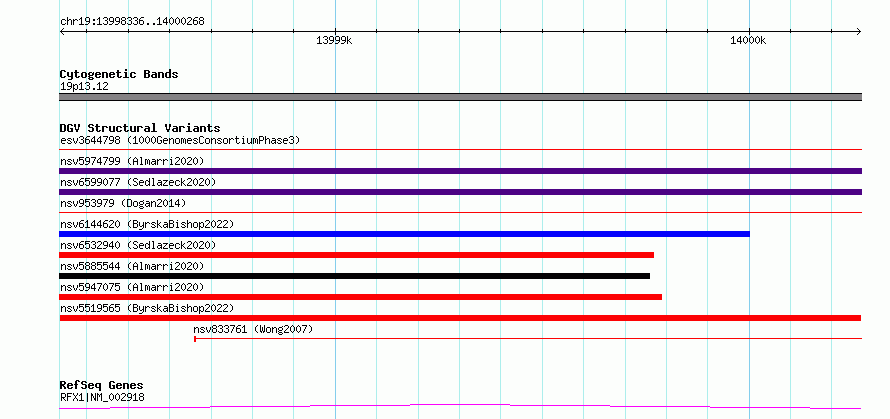Open nsv5519565 (ByrskaBishop2022) label
Image resolution: width=890 pixels, height=419 pixels.
[x=147, y=308]
